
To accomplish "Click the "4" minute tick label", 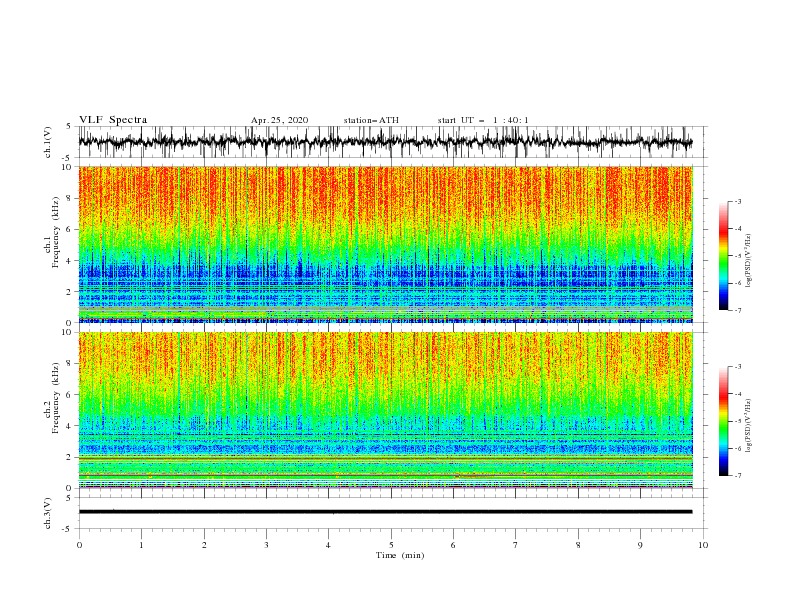I will click(328, 545).
